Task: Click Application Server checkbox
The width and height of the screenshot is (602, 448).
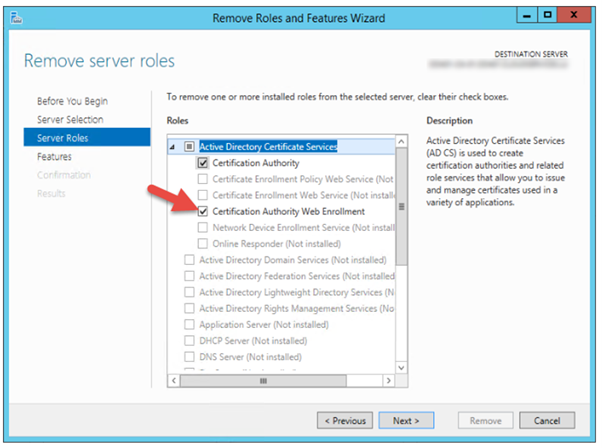Action: pyautogui.click(x=189, y=324)
